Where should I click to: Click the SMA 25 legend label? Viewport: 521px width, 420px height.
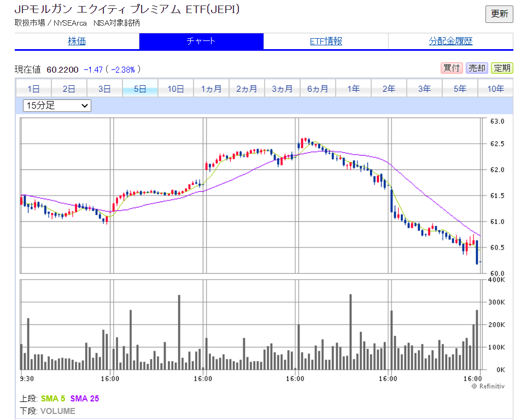coord(84,398)
